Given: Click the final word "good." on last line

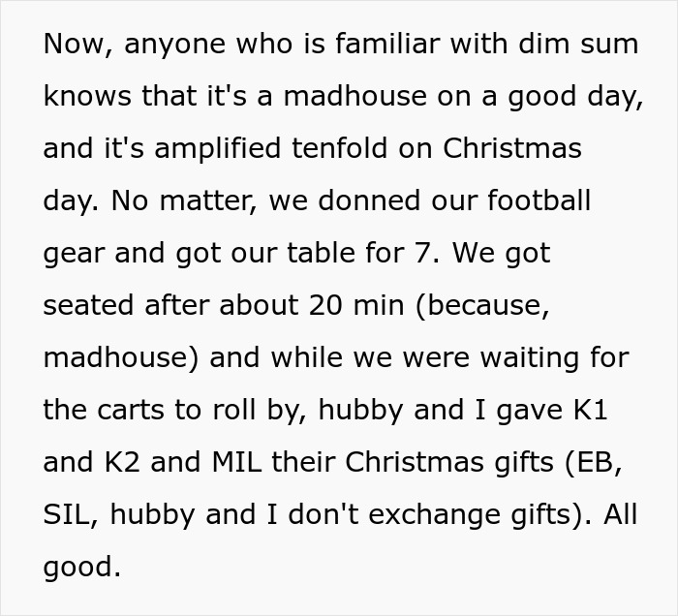Looking at the screenshot, I should pos(82,567).
